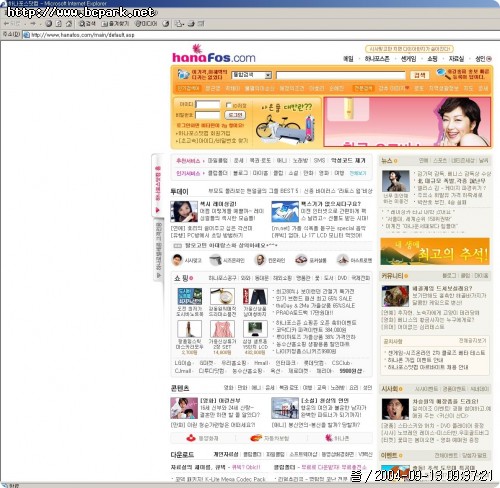Screen dimensions: 500x488
Task: Open the 메일 top navigation item
Action: 348,59
